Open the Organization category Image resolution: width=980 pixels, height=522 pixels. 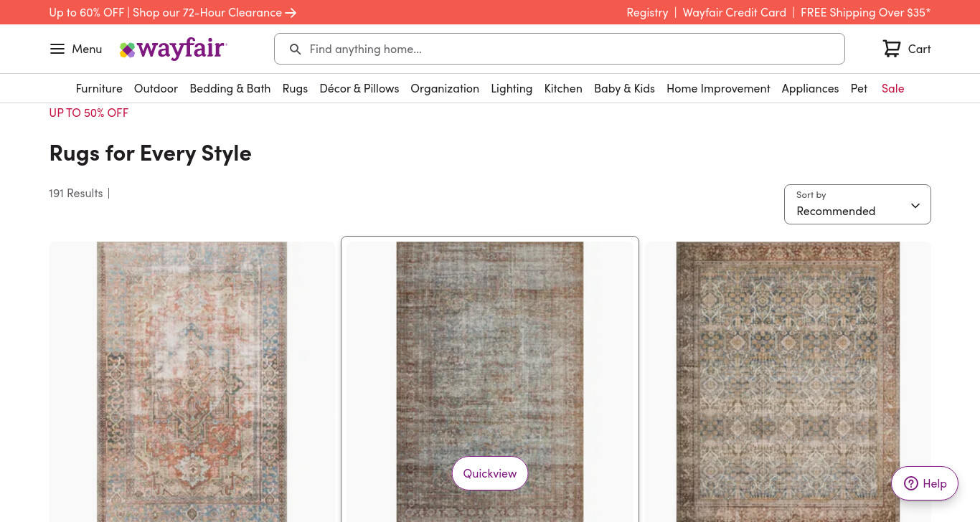(x=445, y=88)
